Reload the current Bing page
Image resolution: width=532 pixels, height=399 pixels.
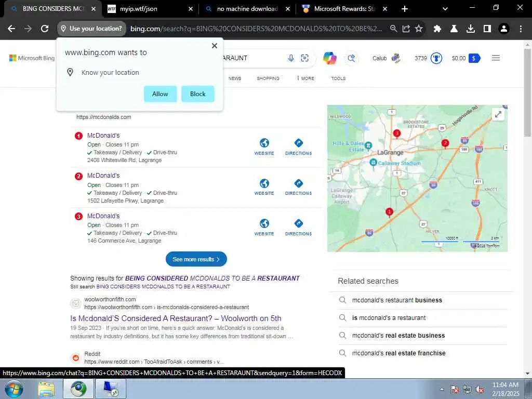click(45, 29)
